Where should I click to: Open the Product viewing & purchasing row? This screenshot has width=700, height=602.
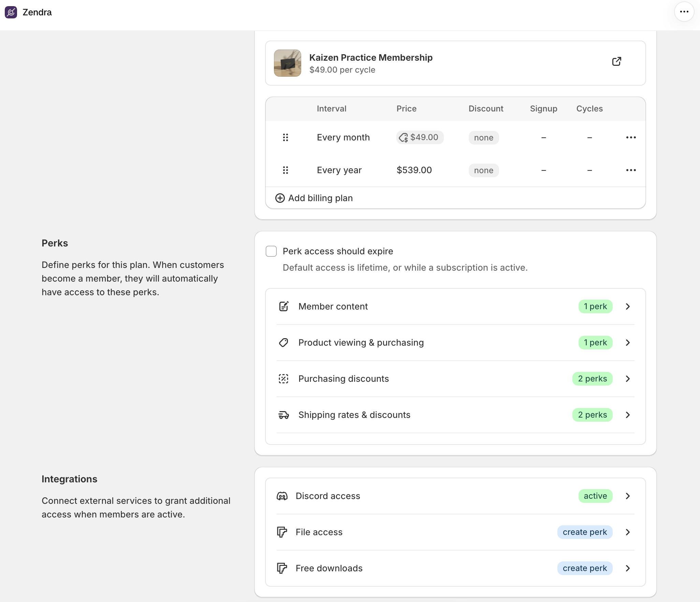(455, 343)
